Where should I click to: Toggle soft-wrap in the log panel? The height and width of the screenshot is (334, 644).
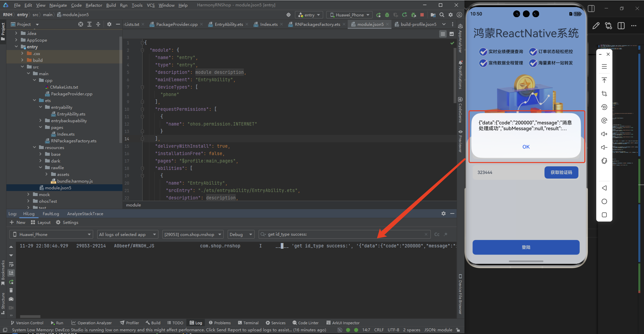(11, 264)
